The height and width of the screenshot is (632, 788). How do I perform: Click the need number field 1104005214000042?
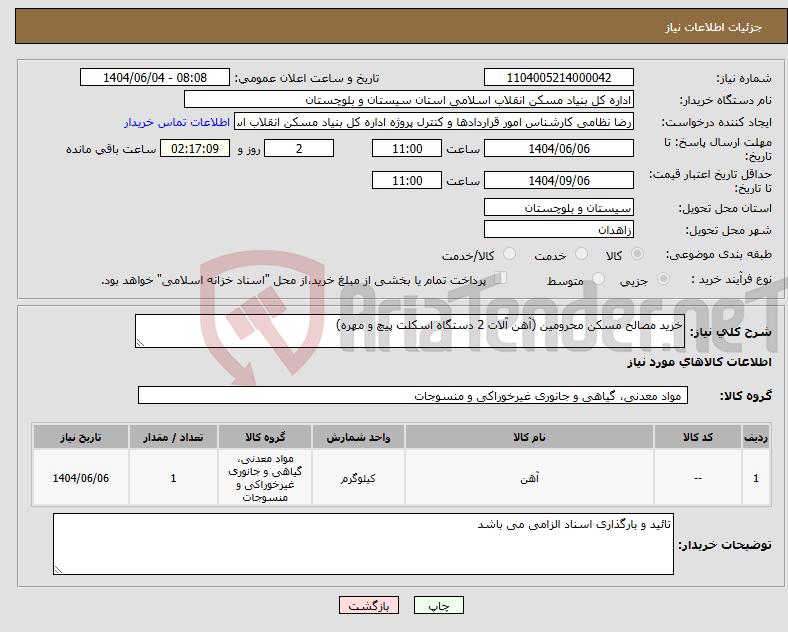559,77
